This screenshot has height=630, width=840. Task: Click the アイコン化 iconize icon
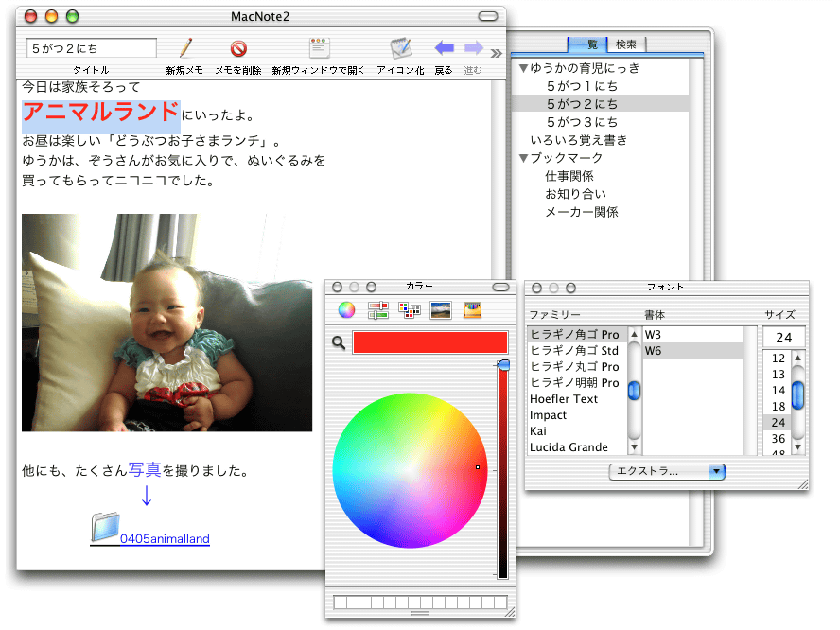tap(401, 48)
